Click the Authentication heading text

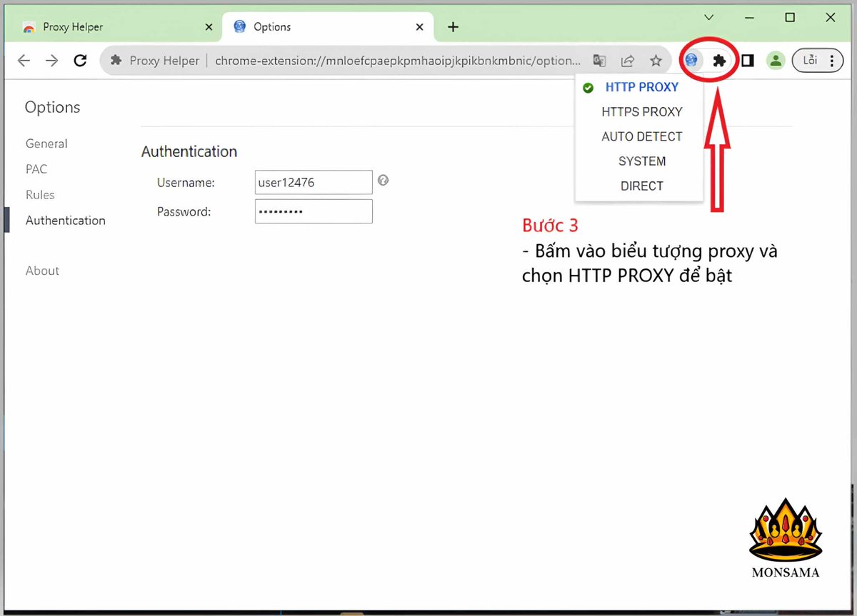point(189,151)
